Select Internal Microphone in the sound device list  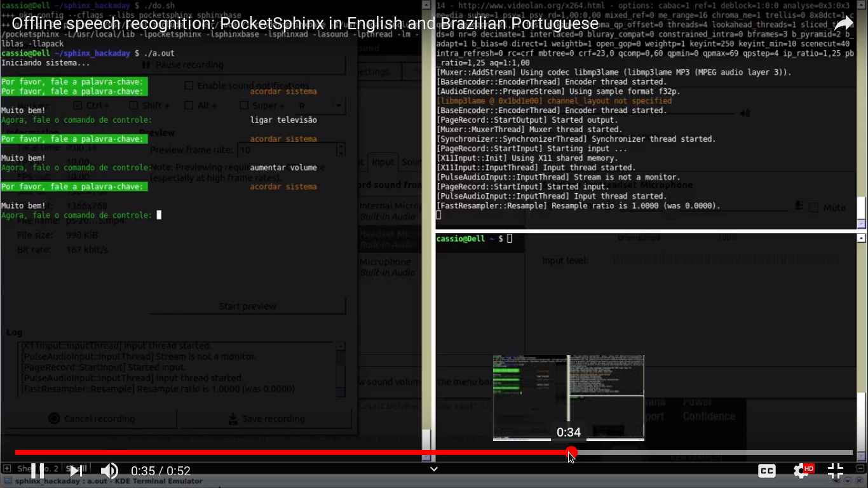tap(390, 211)
